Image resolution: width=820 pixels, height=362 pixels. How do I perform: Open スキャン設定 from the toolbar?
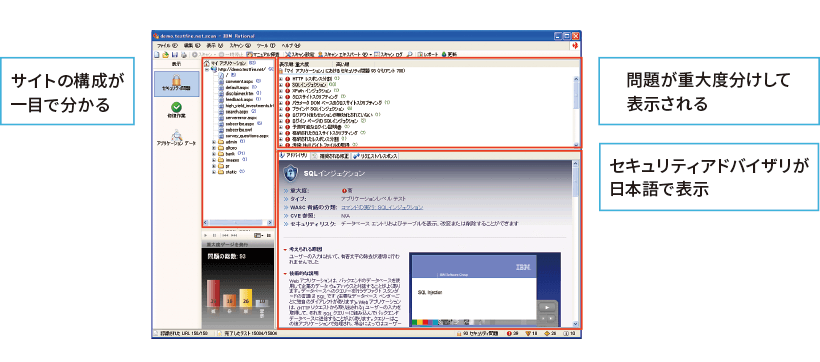(300, 54)
